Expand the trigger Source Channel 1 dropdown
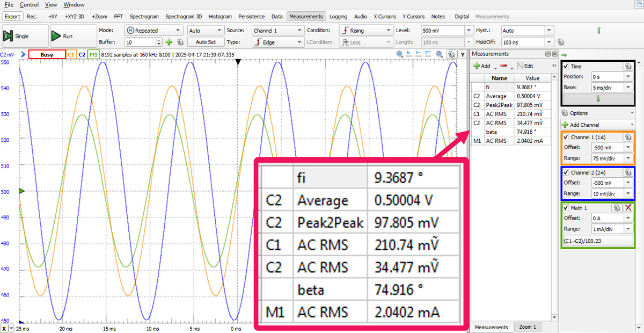This screenshot has width=644, height=333. coord(277,31)
